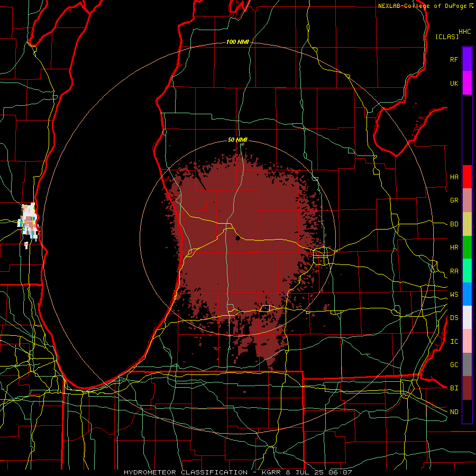Screen dimensions: 476x476
Task: Select the white DS legend swatch
Action: point(467,317)
